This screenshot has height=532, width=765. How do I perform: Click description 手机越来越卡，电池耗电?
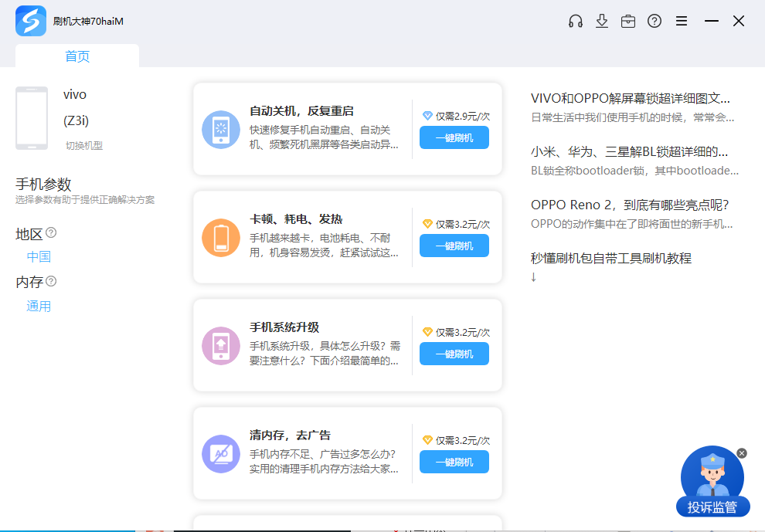[324, 246]
